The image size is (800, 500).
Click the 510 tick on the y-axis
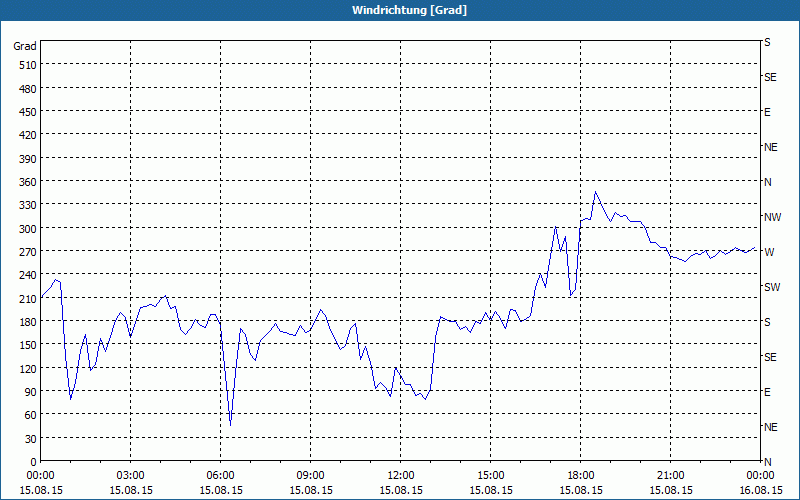(25, 65)
